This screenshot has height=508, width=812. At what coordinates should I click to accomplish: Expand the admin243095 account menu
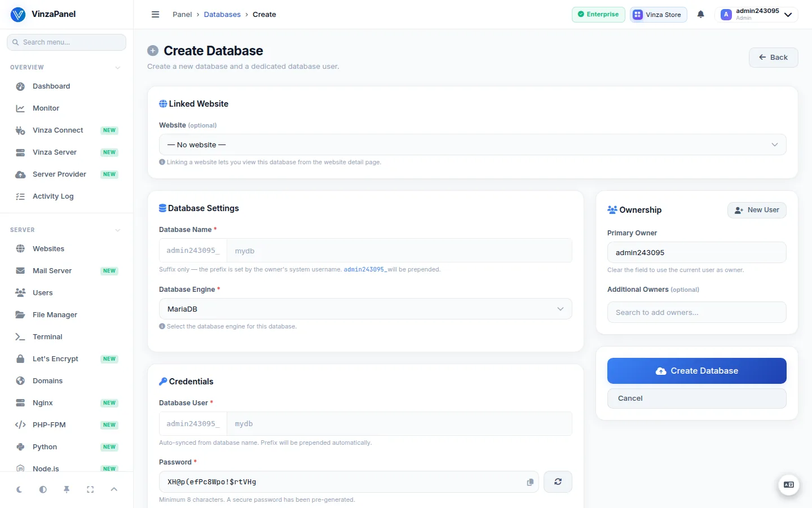(x=756, y=15)
